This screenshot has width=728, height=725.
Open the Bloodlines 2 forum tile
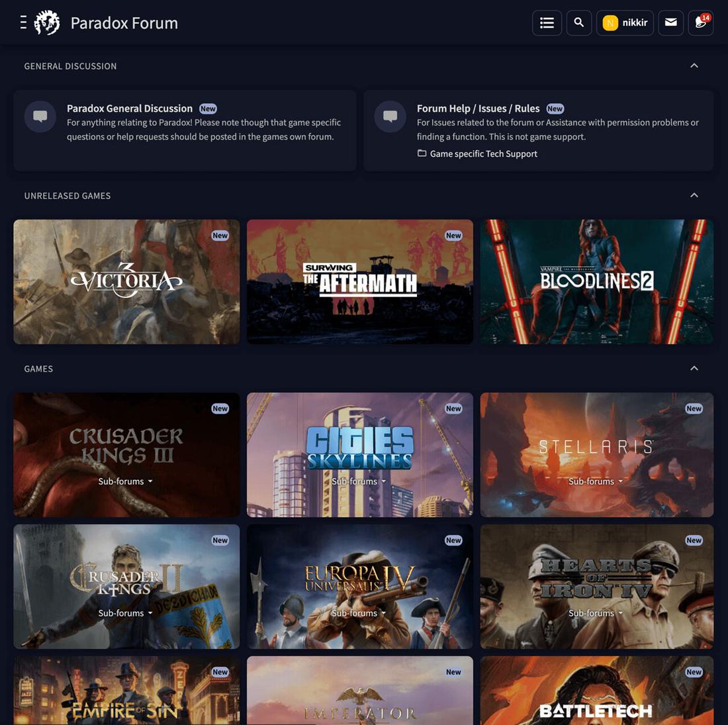click(596, 282)
